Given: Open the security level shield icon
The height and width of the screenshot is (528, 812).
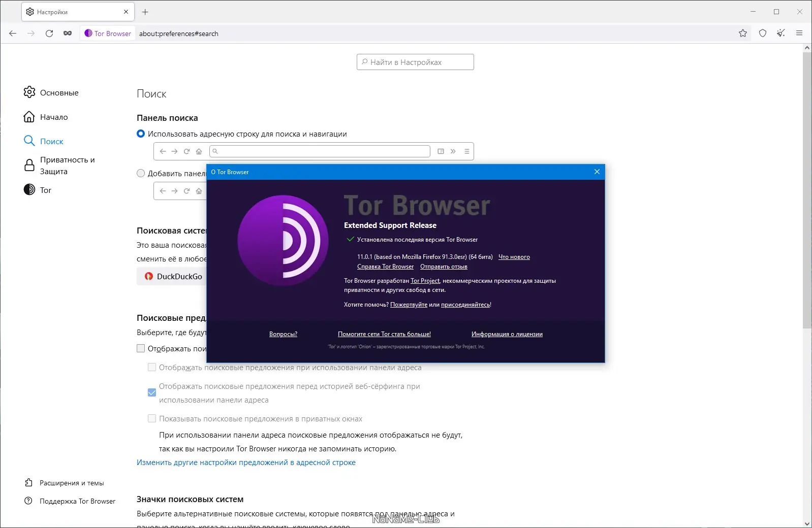Looking at the screenshot, I should coord(763,34).
